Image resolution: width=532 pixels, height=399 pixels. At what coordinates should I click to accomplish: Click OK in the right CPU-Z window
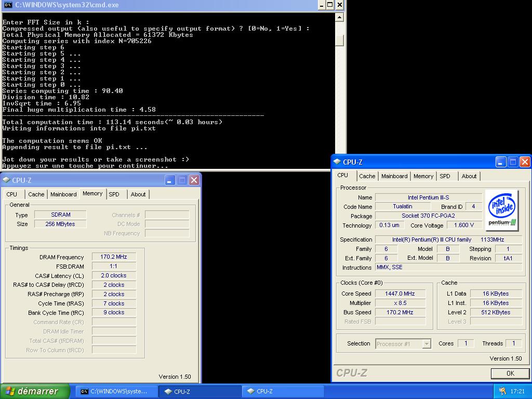pyautogui.click(x=510, y=373)
